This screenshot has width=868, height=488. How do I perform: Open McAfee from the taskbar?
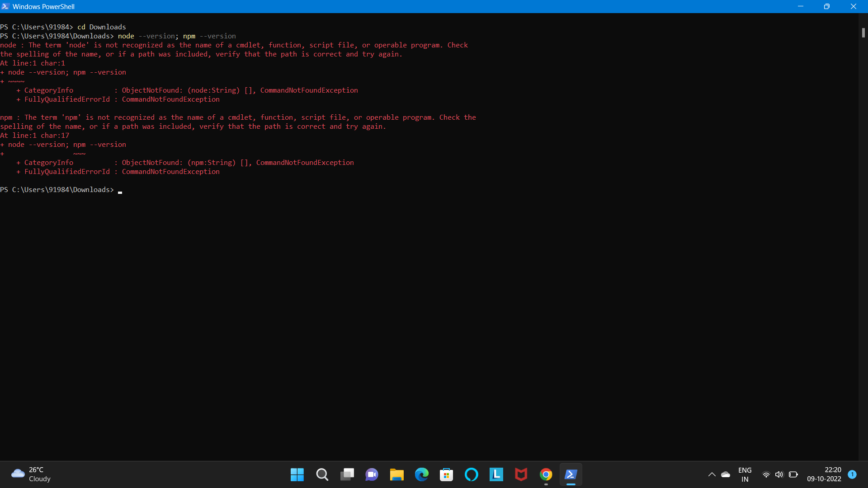[521, 474]
